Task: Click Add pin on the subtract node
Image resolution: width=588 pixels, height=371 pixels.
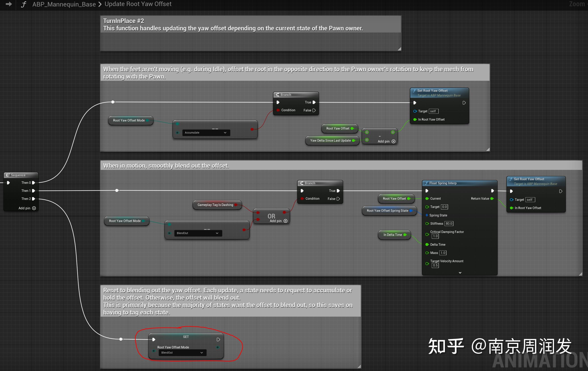Action: 393,141
